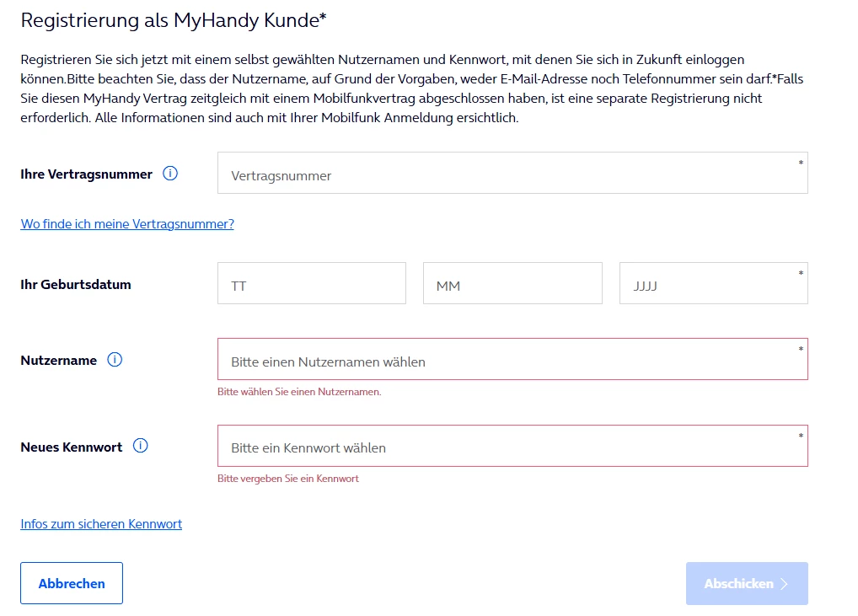858x616 pixels.
Task: Select the MM month field
Action: 512,284
